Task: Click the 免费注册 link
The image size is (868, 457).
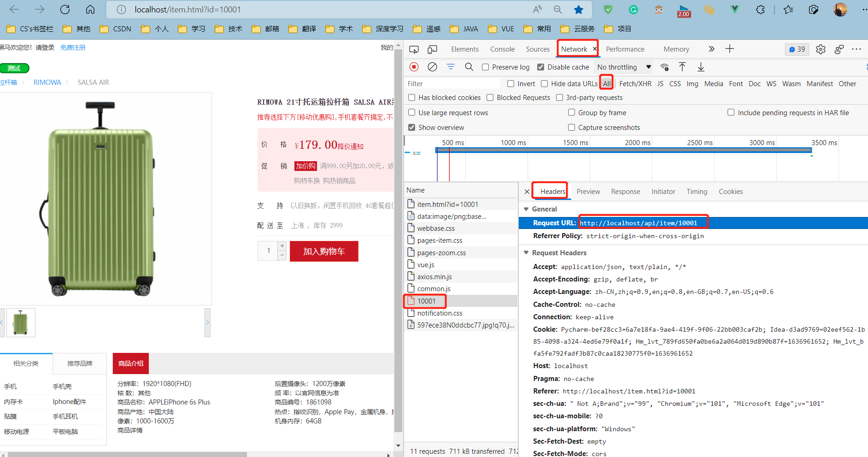Action: [x=73, y=47]
